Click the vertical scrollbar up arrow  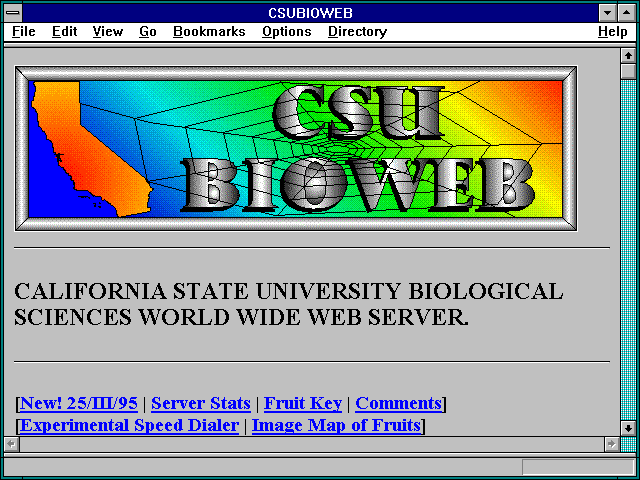click(x=628, y=56)
